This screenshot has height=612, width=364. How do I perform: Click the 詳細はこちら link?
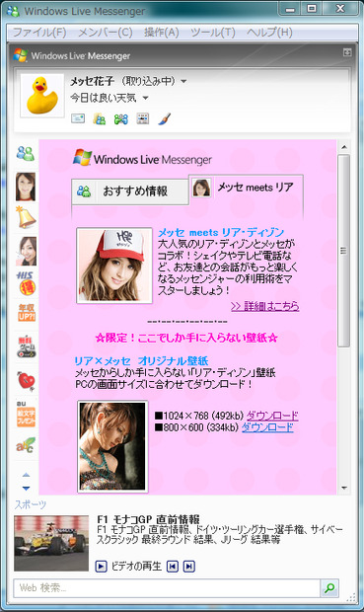(265, 306)
